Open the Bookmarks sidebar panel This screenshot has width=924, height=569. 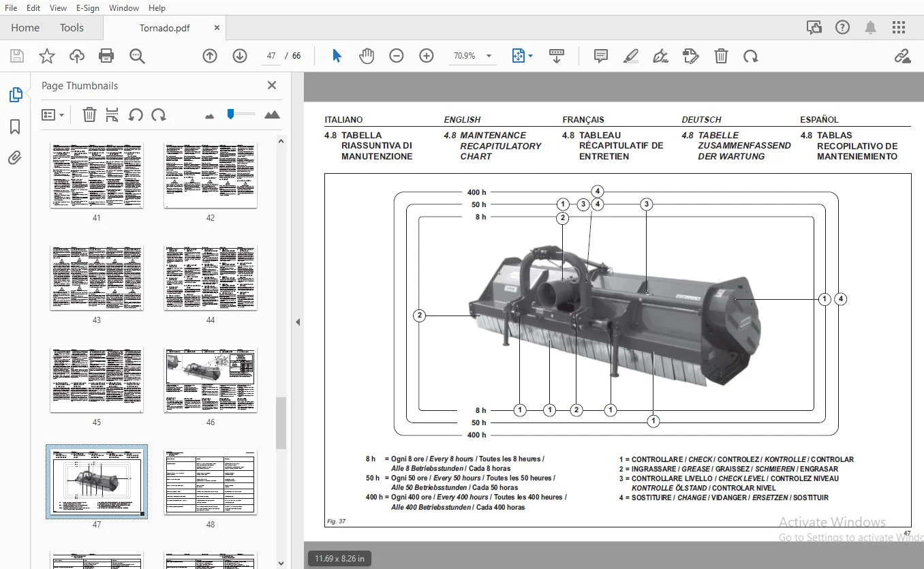pyautogui.click(x=15, y=127)
